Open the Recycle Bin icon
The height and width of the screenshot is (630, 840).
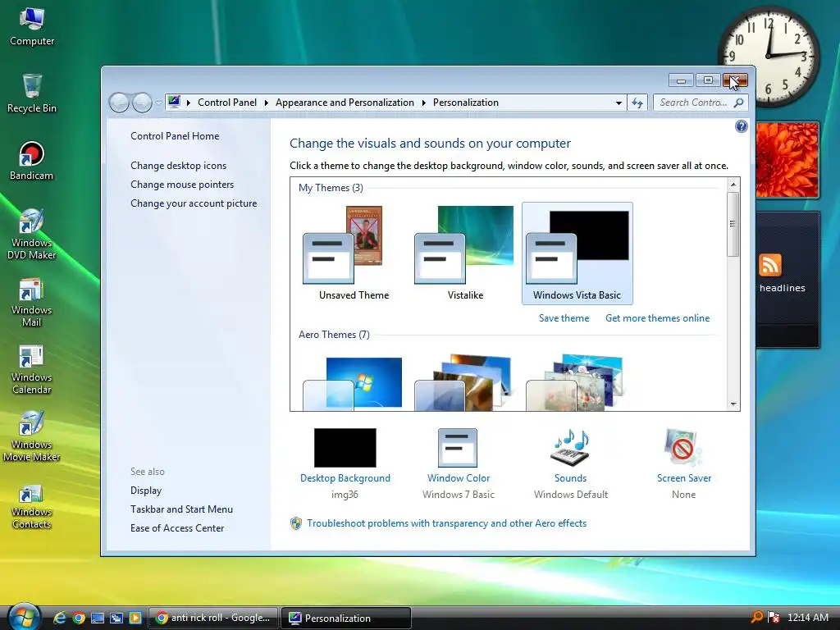[x=32, y=94]
